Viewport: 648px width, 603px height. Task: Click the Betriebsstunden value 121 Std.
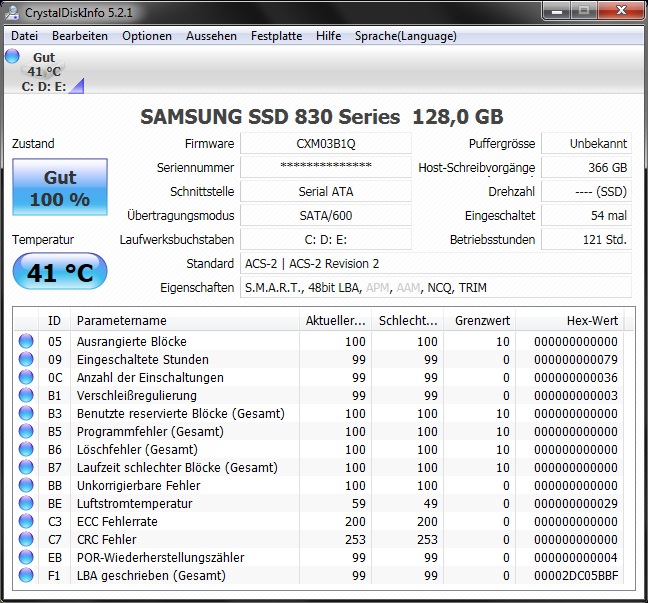[x=586, y=239]
